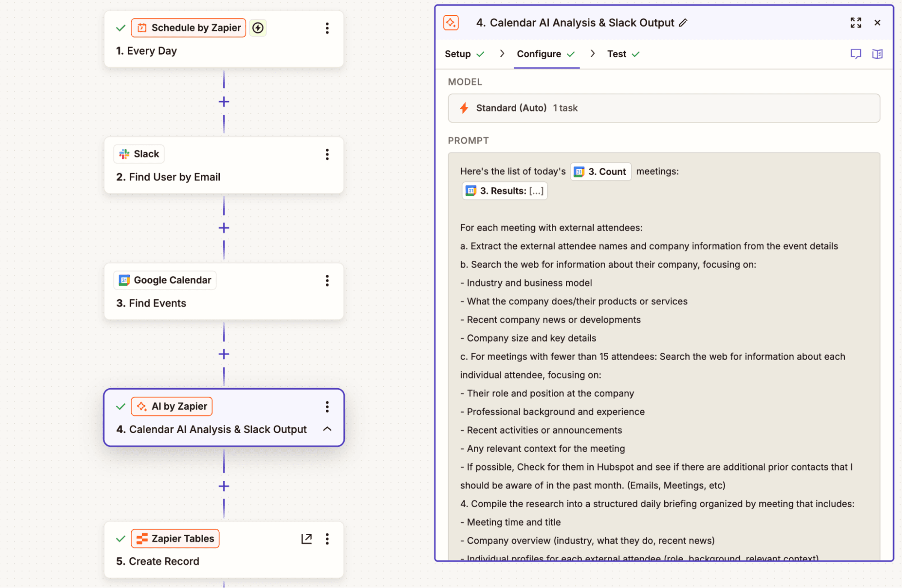Select the 3. Results variable pill

[505, 191]
